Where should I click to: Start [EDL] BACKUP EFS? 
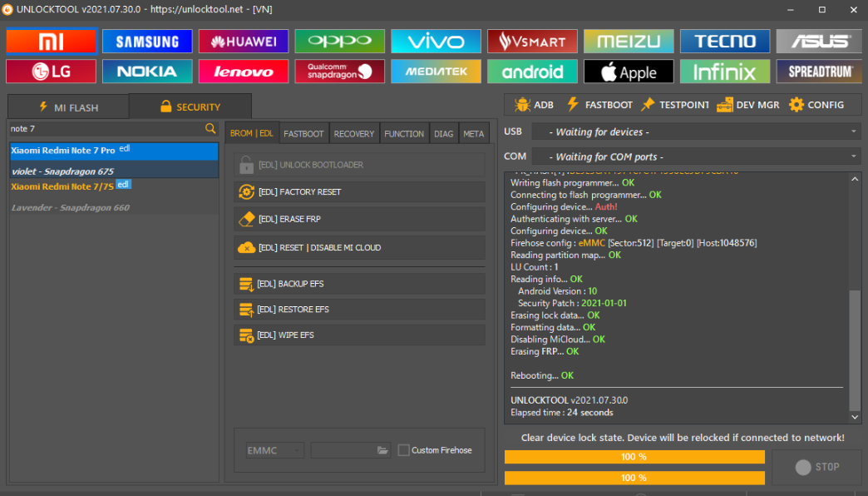coord(359,284)
